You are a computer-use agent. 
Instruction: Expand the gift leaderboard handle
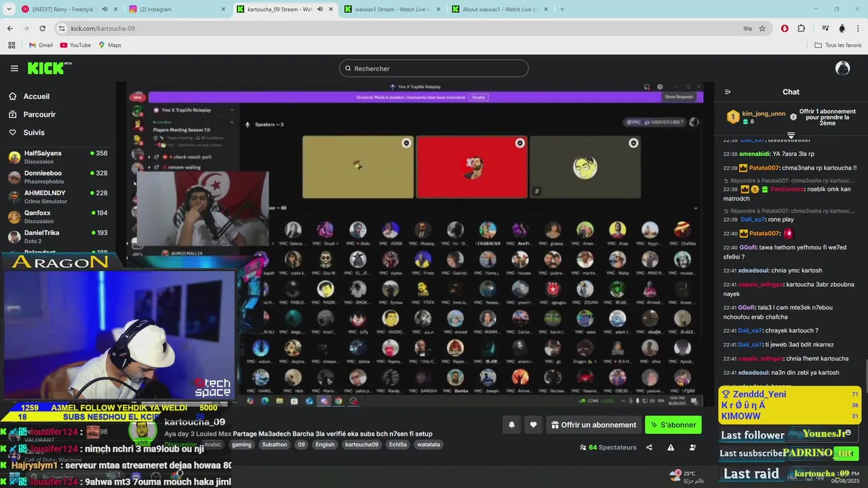791,136
